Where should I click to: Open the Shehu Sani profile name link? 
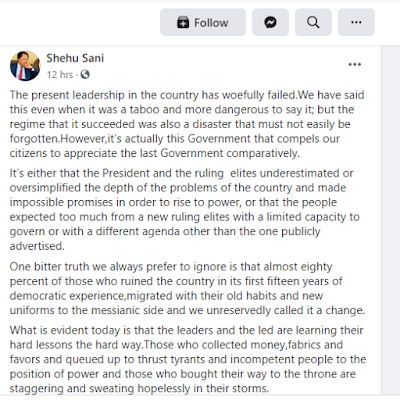[x=75, y=58]
